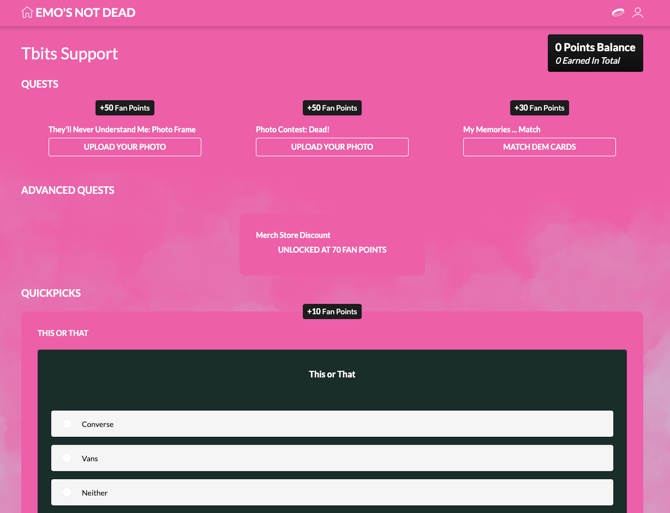The image size is (670, 513).
Task: Choose the Neither radio option
Action: [x=68, y=492]
